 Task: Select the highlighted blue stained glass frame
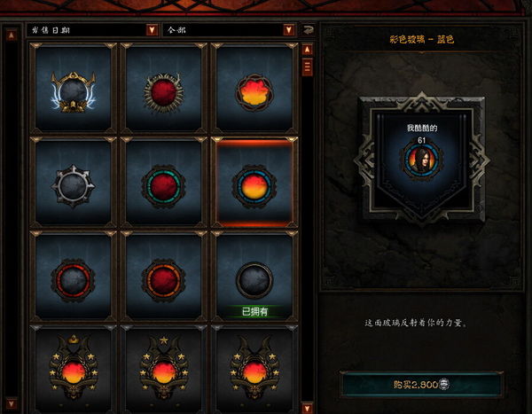click(254, 183)
